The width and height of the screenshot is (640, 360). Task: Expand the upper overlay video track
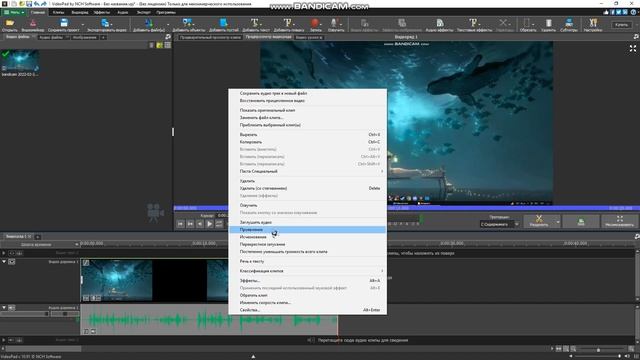point(4,253)
